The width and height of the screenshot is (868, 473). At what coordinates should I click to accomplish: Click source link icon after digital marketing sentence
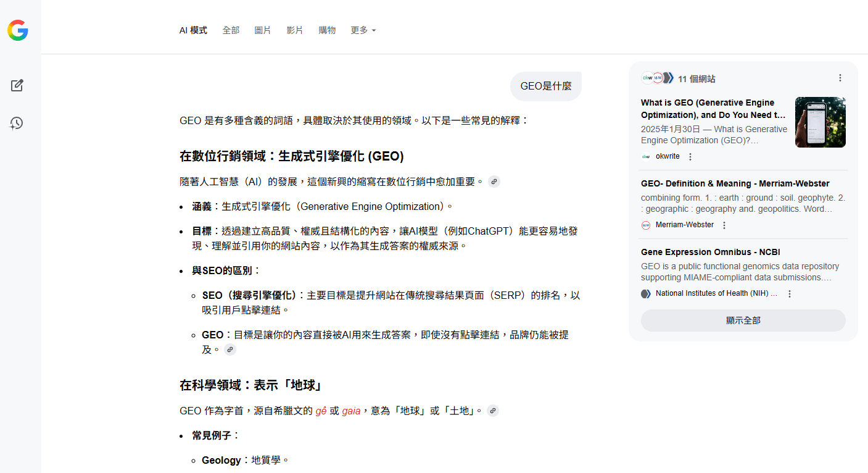tap(494, 182)
